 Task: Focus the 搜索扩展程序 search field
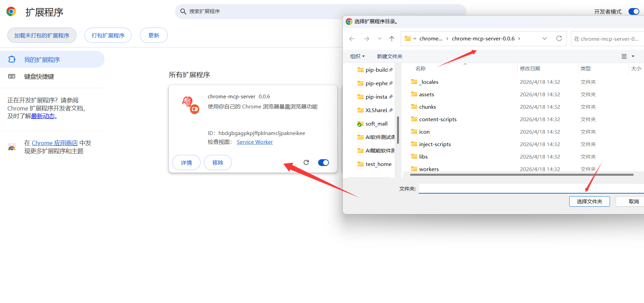[320, 11]
